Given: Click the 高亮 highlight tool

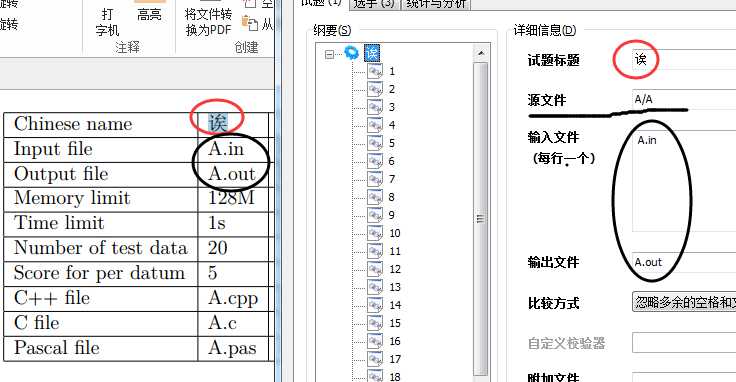Looking at the screenshot, I should (x=149, y=11).
